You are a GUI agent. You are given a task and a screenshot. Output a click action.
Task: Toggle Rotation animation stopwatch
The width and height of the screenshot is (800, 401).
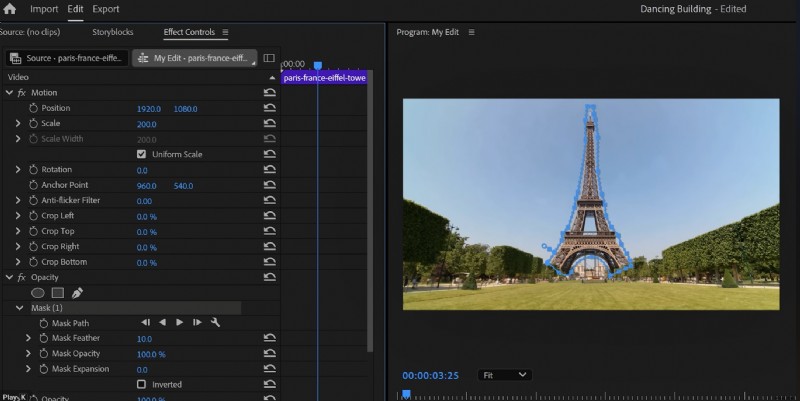(33, 169)
